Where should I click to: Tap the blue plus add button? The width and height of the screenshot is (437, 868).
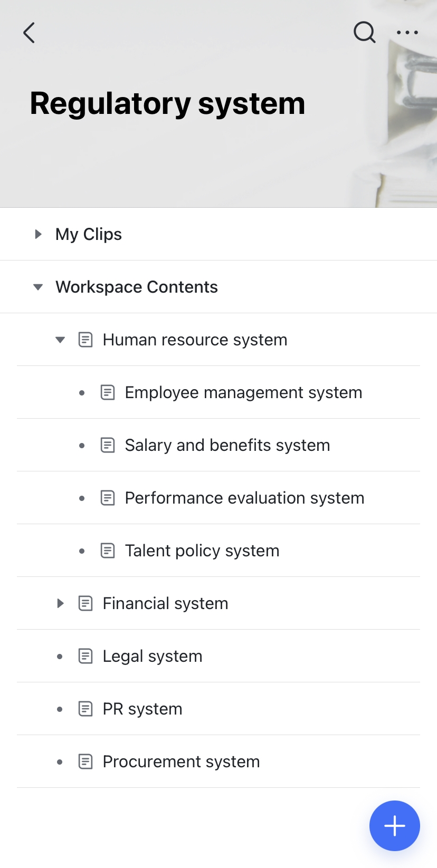pos(394,825)
